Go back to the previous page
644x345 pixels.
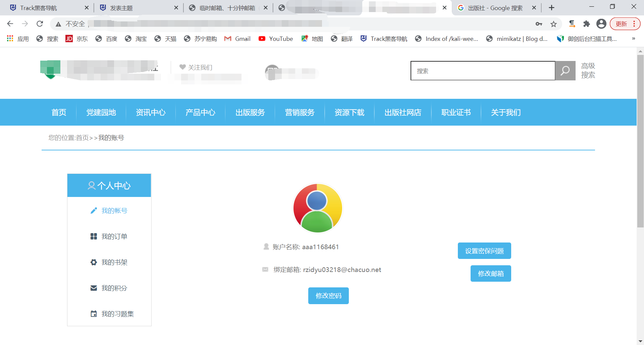tap(10, 24)
